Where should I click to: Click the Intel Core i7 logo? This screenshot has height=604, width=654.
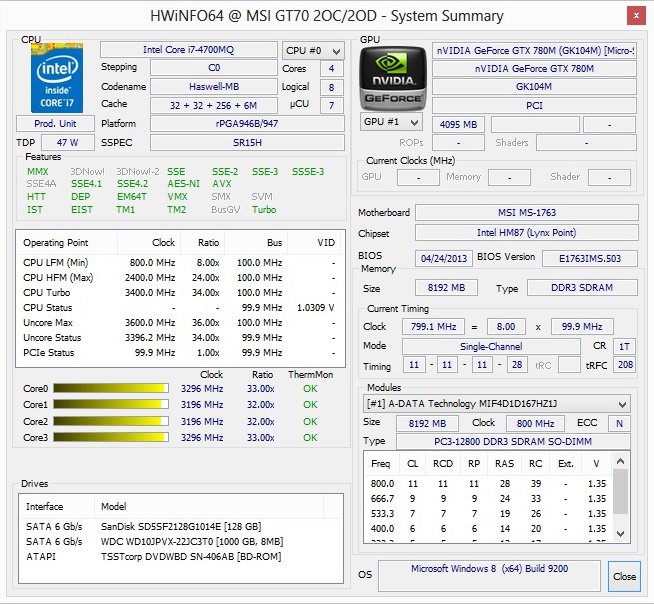pos(57,78)
